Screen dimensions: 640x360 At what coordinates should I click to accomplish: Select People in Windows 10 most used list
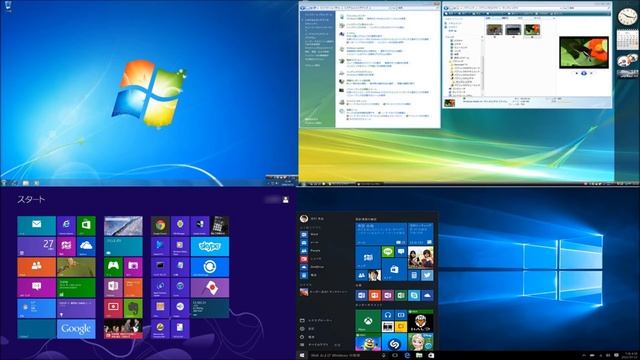[314, 251]
